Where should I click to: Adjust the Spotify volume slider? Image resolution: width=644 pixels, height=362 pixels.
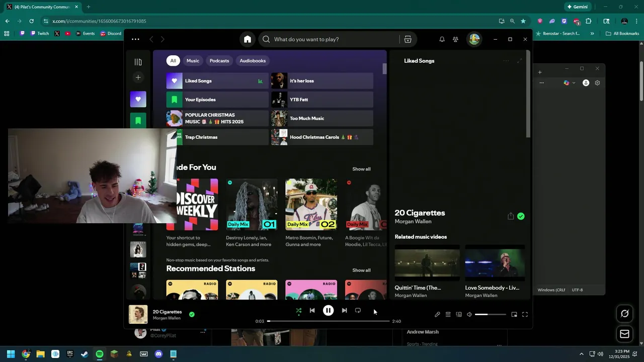click(490, 315)
